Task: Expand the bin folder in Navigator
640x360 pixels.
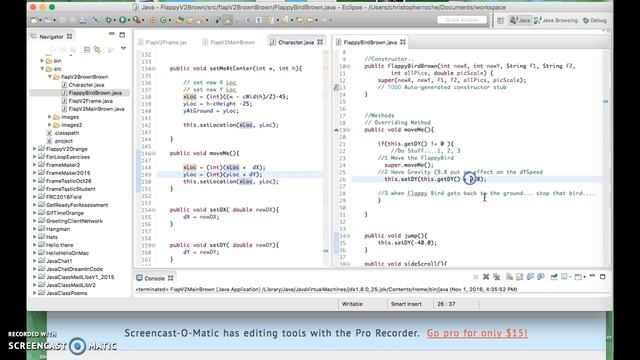Action: coord(42,60)
